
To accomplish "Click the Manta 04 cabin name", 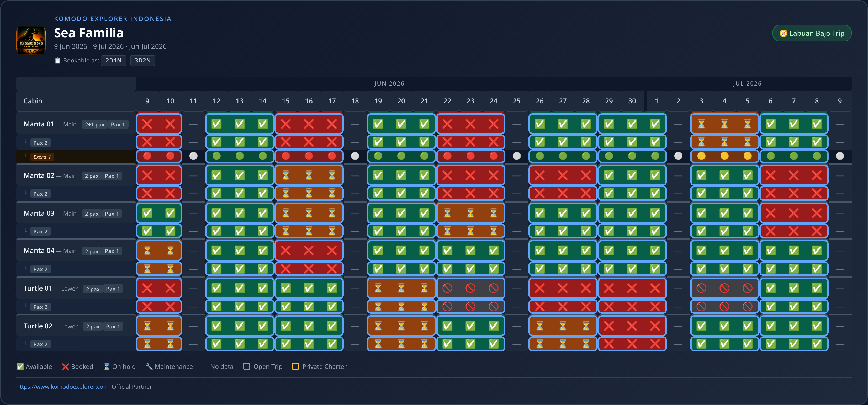I will [39, 250].
